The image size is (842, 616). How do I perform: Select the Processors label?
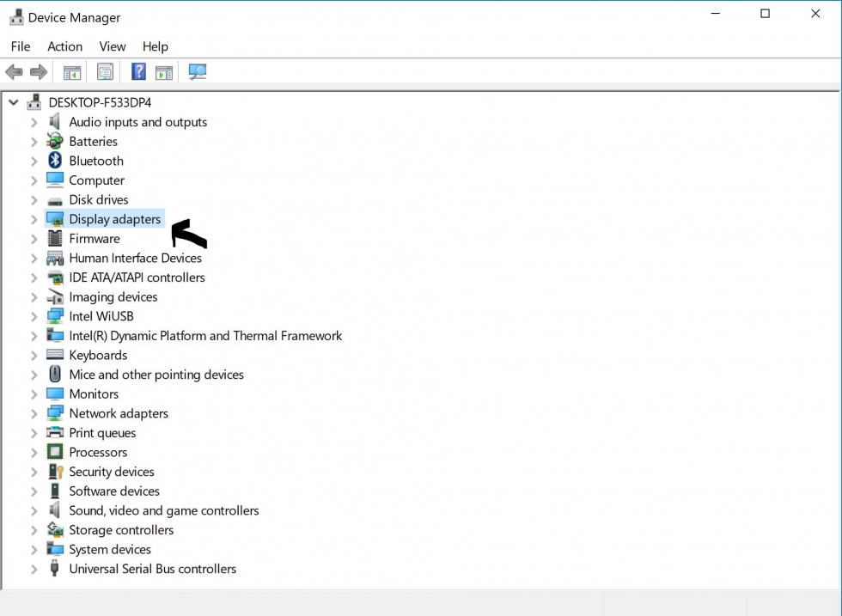(x=98, y=452)
